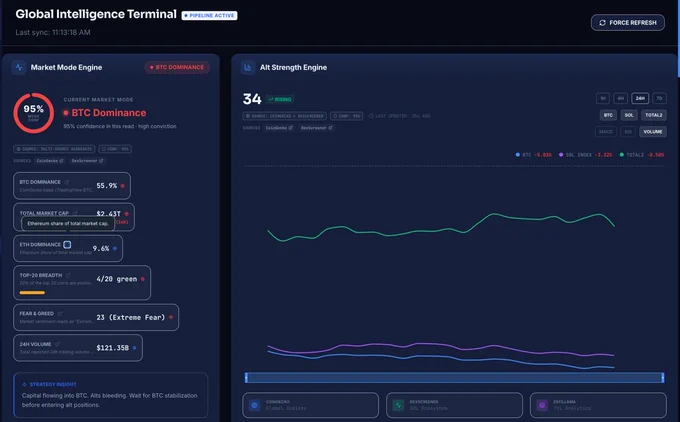Click the green Rising trend badge

[x=280, y=99]
